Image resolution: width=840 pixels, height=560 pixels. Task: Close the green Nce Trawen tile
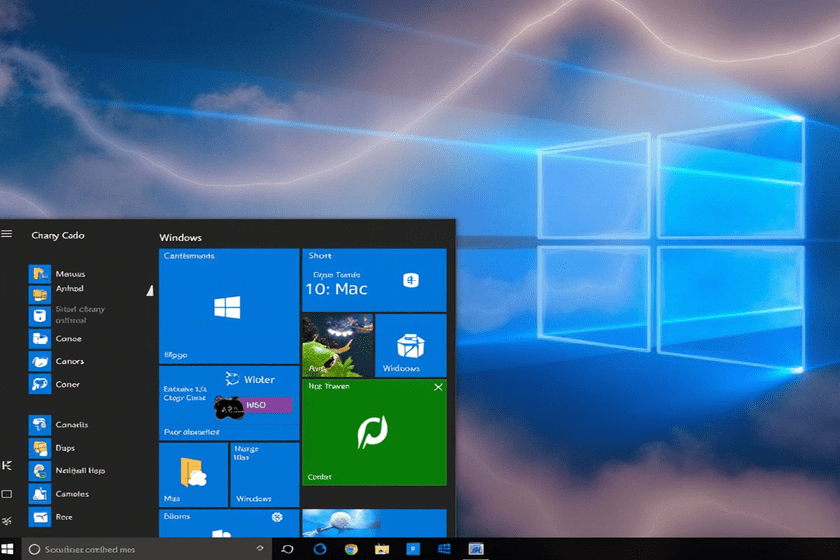(438, 387)
